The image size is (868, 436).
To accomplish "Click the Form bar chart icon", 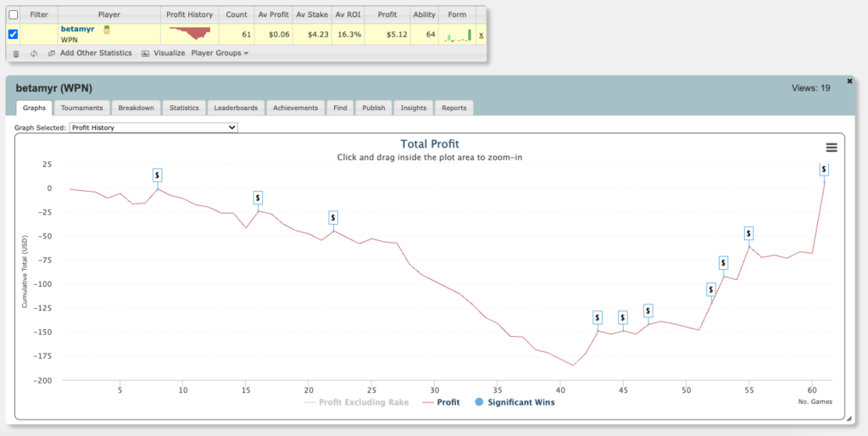I will pyautogui.click(x=458, y=35).
